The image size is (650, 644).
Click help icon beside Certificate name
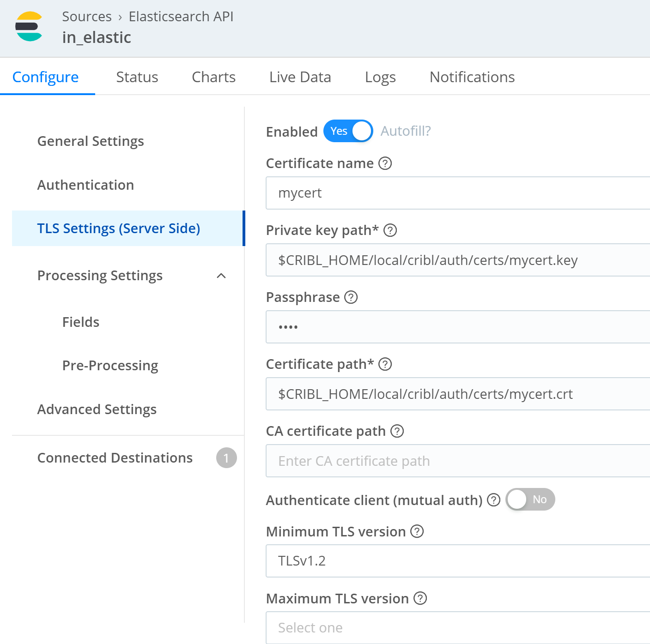coord(385,163)
